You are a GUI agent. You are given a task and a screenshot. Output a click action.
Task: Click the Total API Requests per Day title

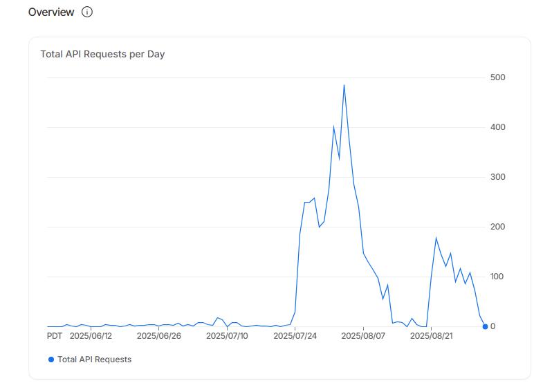pos(102,54)
